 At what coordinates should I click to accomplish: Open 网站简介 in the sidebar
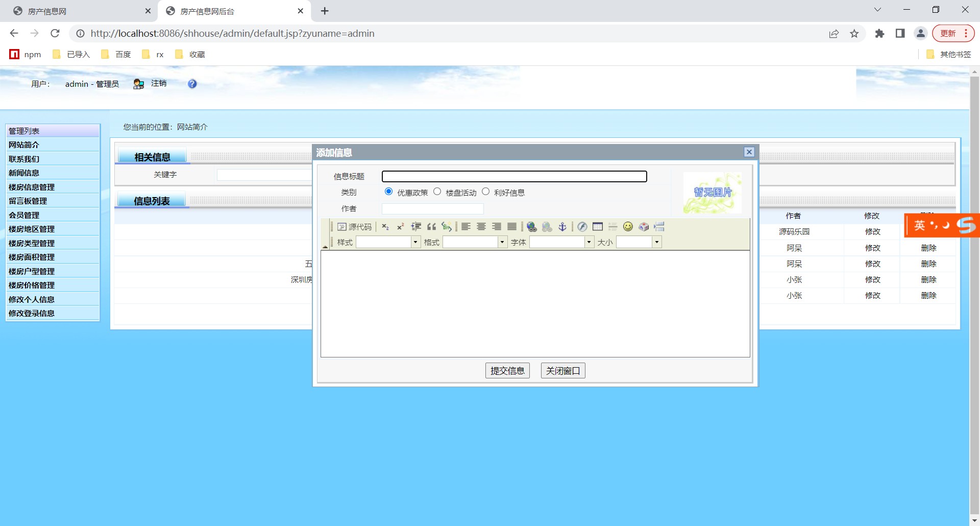(53, 145)
